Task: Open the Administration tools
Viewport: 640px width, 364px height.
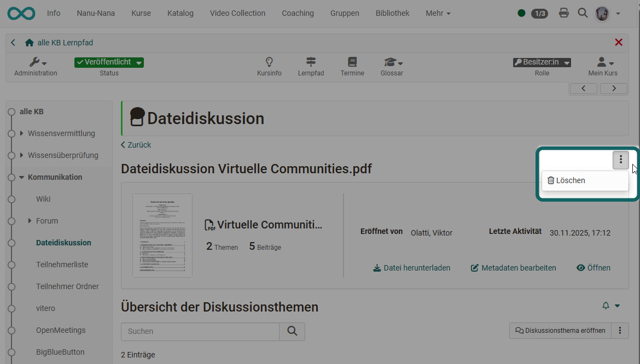Action: [x=35, y=67]
